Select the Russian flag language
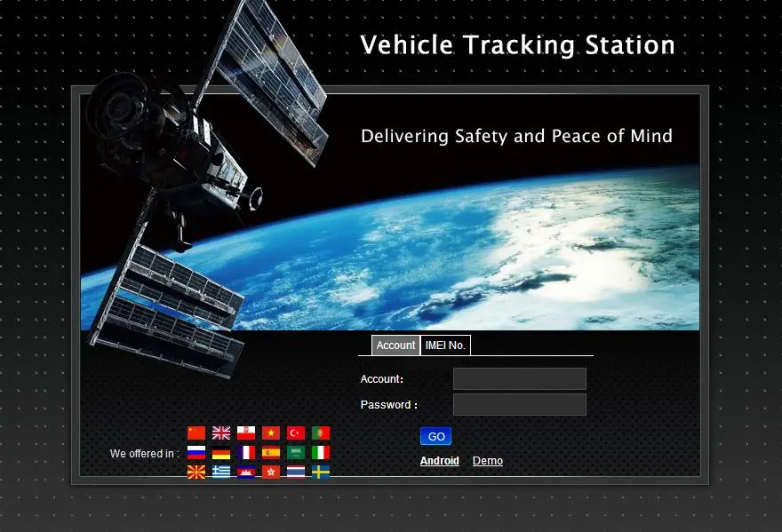782x532 pixels. point(196,452)
